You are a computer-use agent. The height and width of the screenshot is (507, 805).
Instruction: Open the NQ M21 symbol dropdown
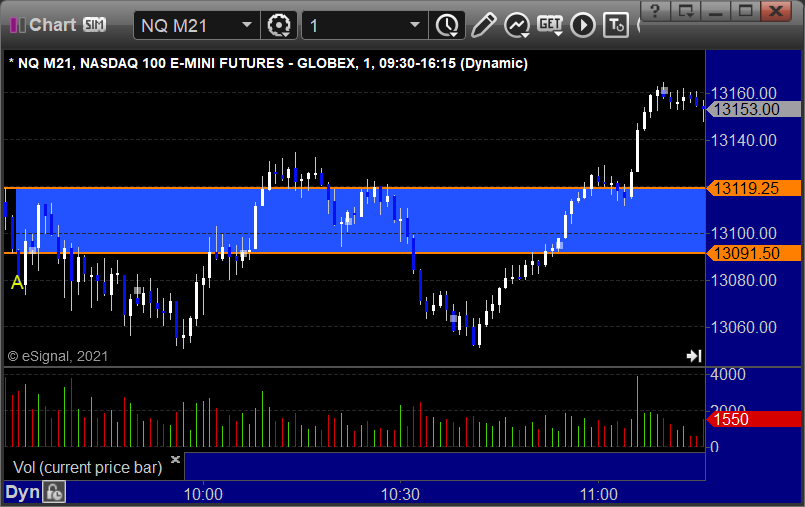pyautogui.click(x=247, y=25)
